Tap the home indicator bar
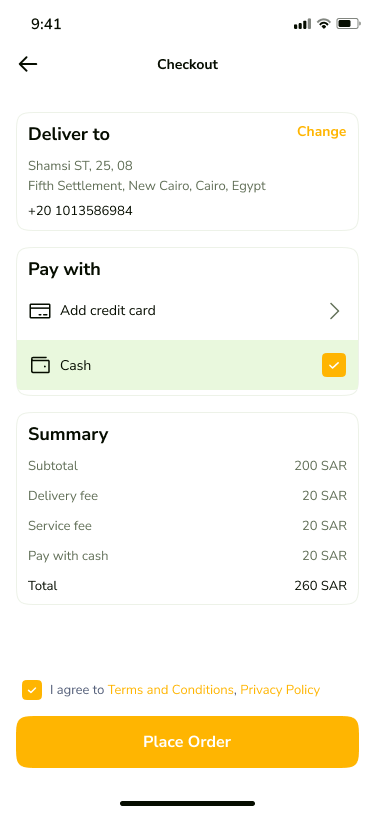This screenshot has width=375, height=814. pyautogui.click(x=188, y=803)
